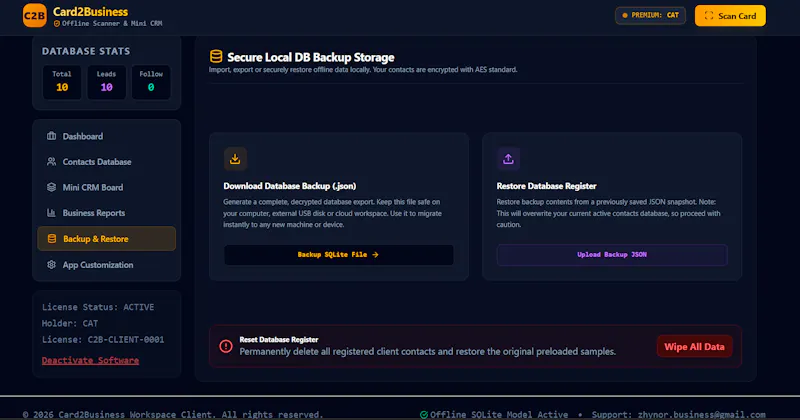Click the Mini CRM Board layers icon
Screen dimensions: 800x420
[x=52, y=187]
